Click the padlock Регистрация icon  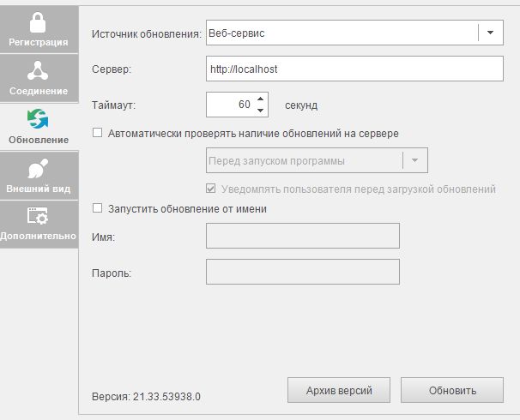[39, 22]
